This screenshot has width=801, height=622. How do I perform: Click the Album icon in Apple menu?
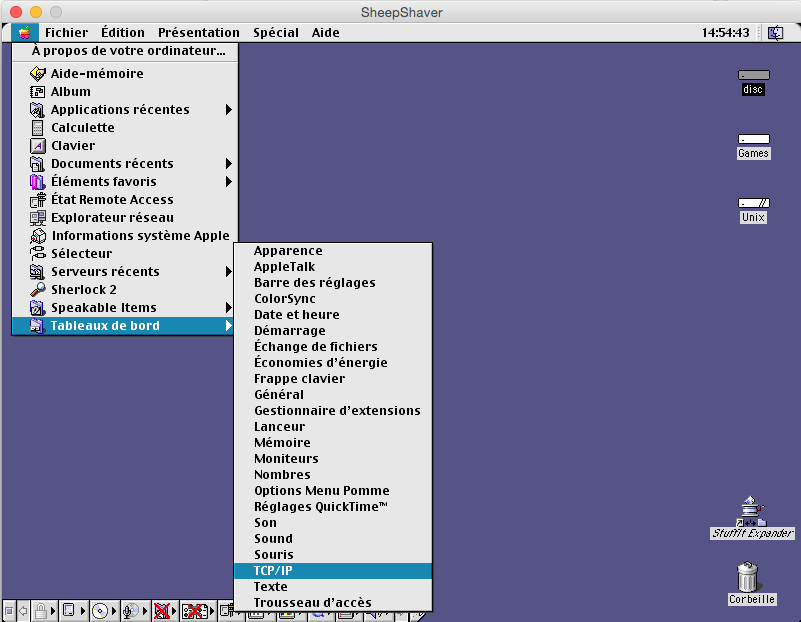(37, 92)
